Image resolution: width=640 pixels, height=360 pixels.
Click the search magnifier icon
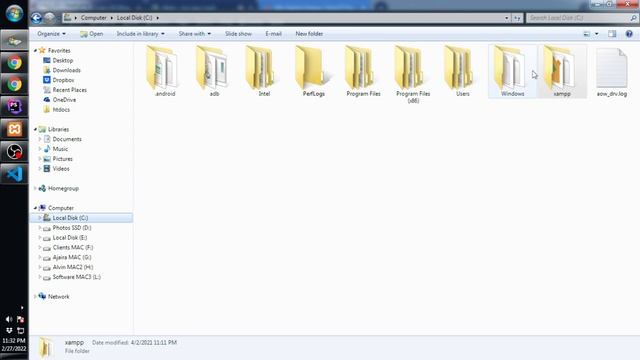pyautogui.click(x=633, y=18)
